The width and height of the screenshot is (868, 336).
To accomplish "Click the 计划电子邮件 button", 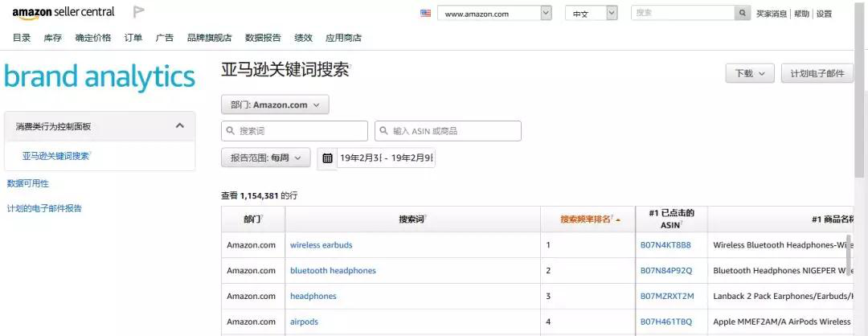I will (x=817, y=73).
